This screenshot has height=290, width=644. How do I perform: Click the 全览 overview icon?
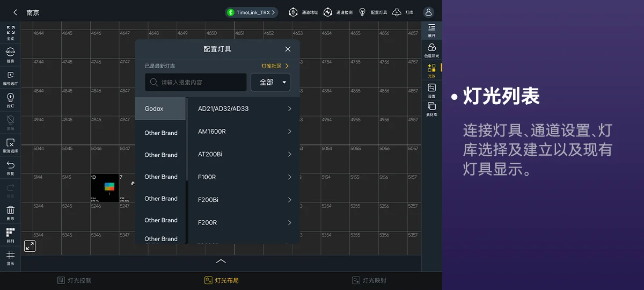(10, 32)
